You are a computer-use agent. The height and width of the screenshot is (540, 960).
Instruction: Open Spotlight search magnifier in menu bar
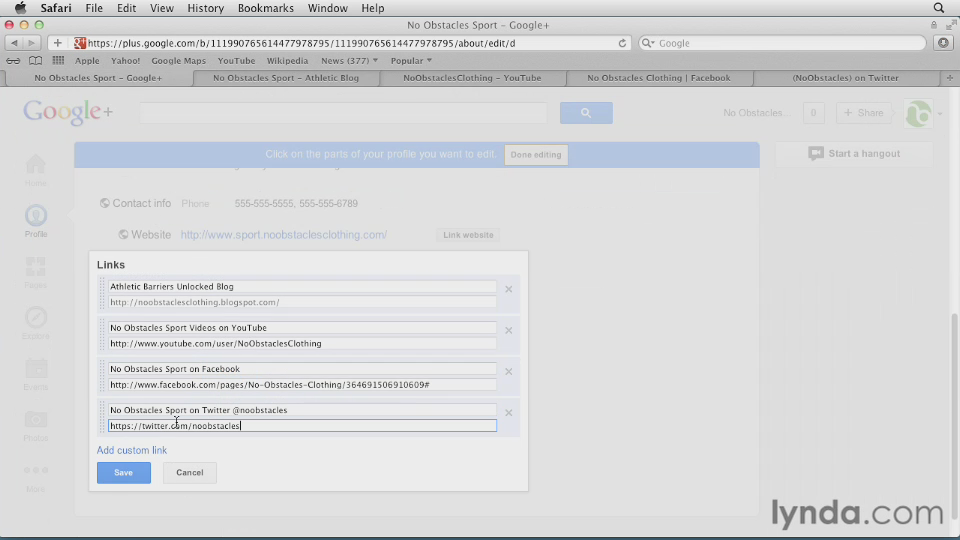point(939,8)
